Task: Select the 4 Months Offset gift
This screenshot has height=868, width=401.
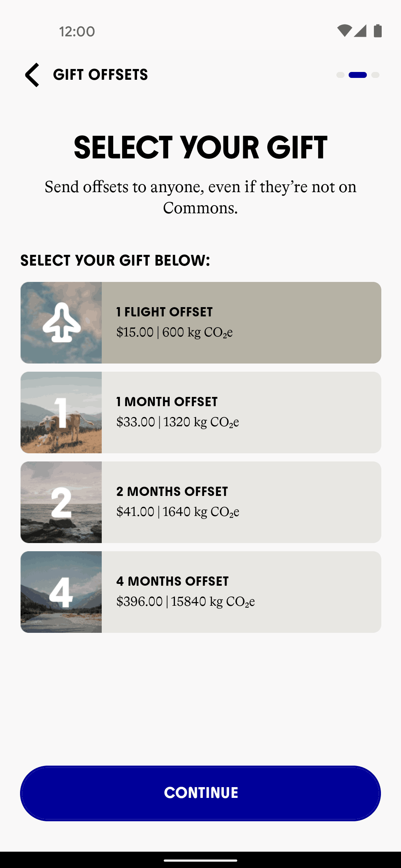Action: [x=241, y=592]
